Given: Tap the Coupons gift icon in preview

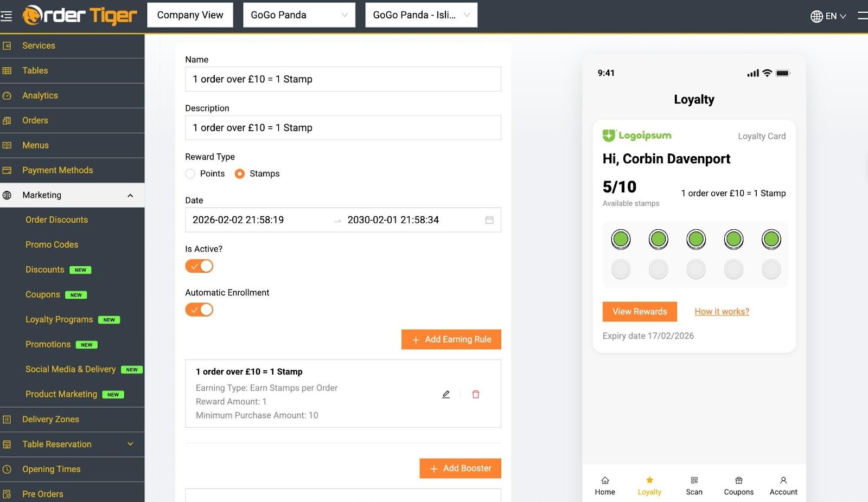Looking at the screenshot, I should click(x=739, y=480).
